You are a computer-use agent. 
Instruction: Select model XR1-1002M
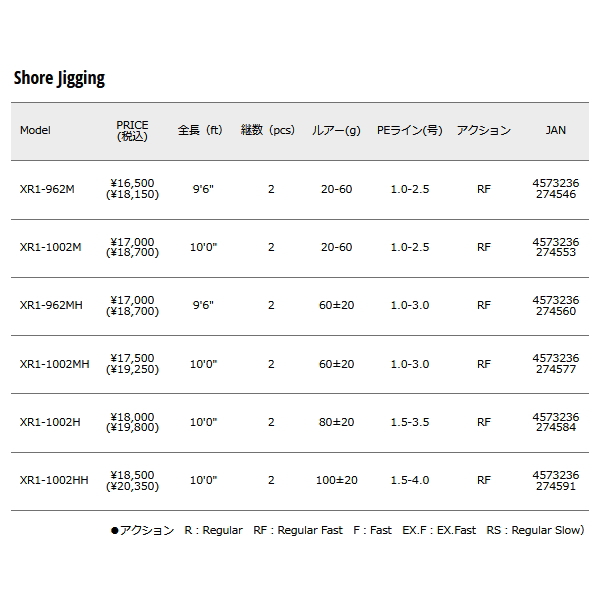point(50,247)
